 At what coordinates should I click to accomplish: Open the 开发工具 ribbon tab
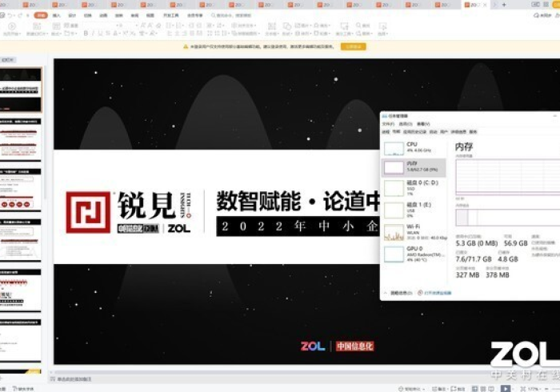tap(170, 15)
